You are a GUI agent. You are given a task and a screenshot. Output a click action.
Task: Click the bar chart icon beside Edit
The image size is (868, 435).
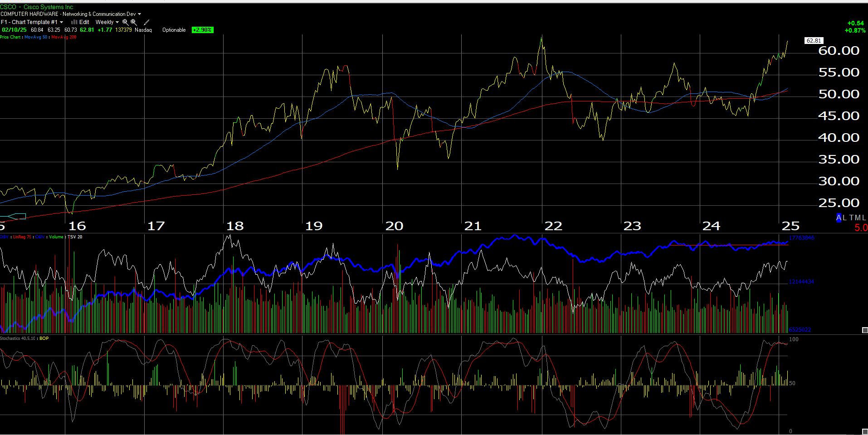(x=74, y=22)
